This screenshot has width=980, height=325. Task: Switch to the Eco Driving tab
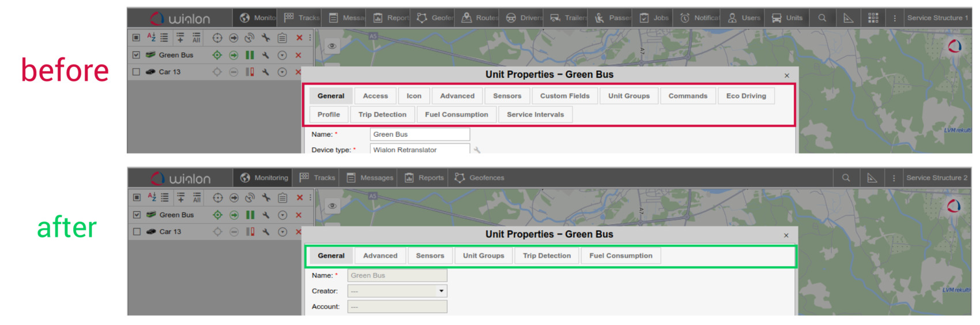(x=746, y=96)
